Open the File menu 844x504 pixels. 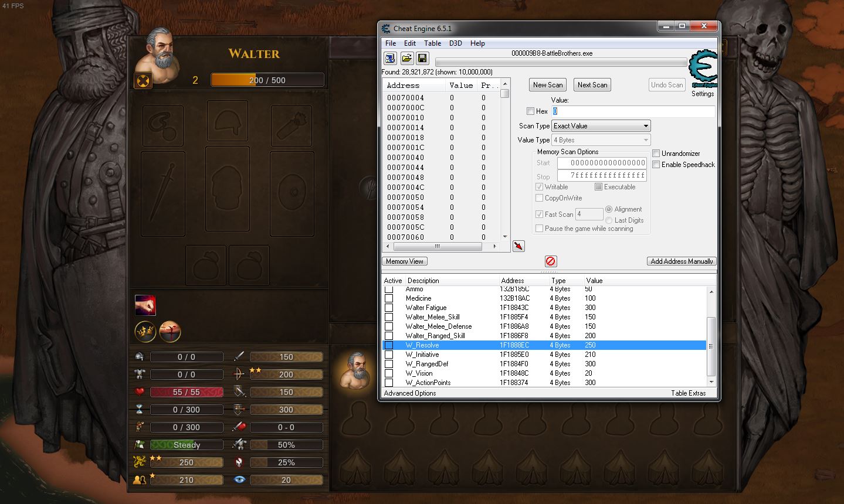point(391,43)
